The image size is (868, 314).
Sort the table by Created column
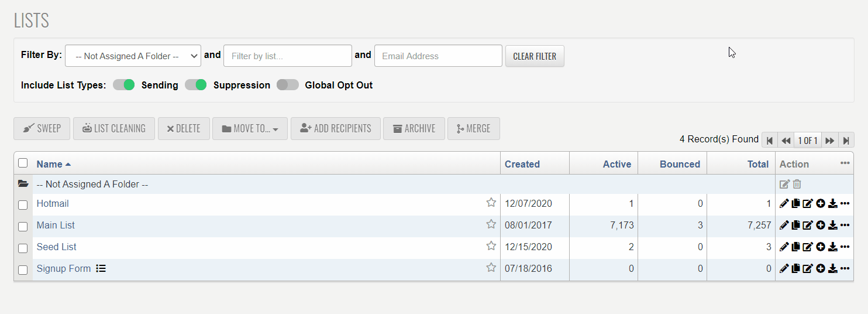tap(522, 164)
